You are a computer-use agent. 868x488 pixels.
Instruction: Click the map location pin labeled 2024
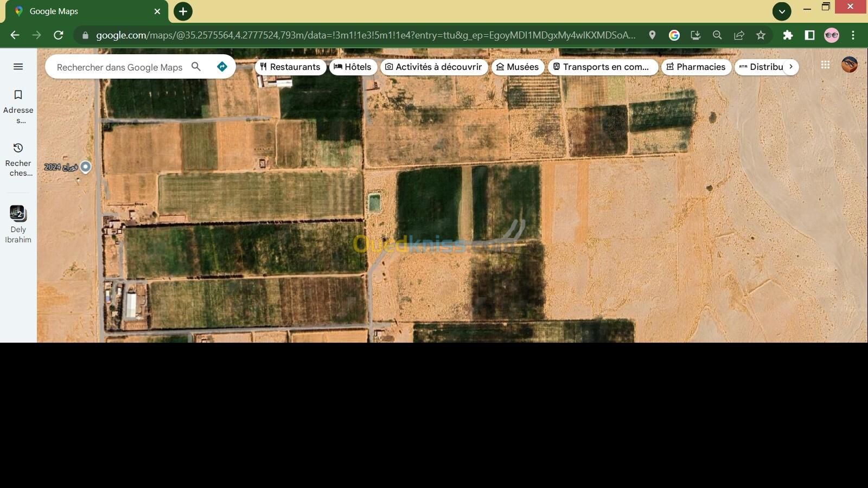pyautogui.click(x=85, y=167)
